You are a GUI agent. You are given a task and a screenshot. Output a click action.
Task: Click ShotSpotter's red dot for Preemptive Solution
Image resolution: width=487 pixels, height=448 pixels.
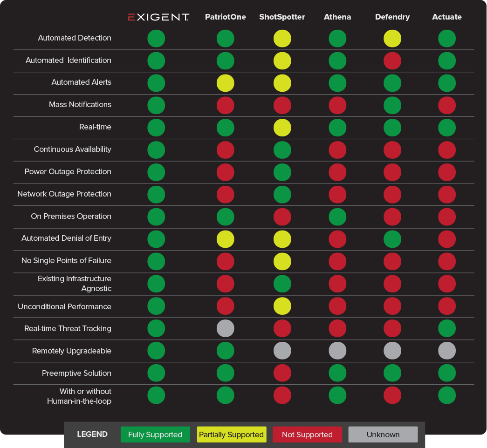coord(282,373)
